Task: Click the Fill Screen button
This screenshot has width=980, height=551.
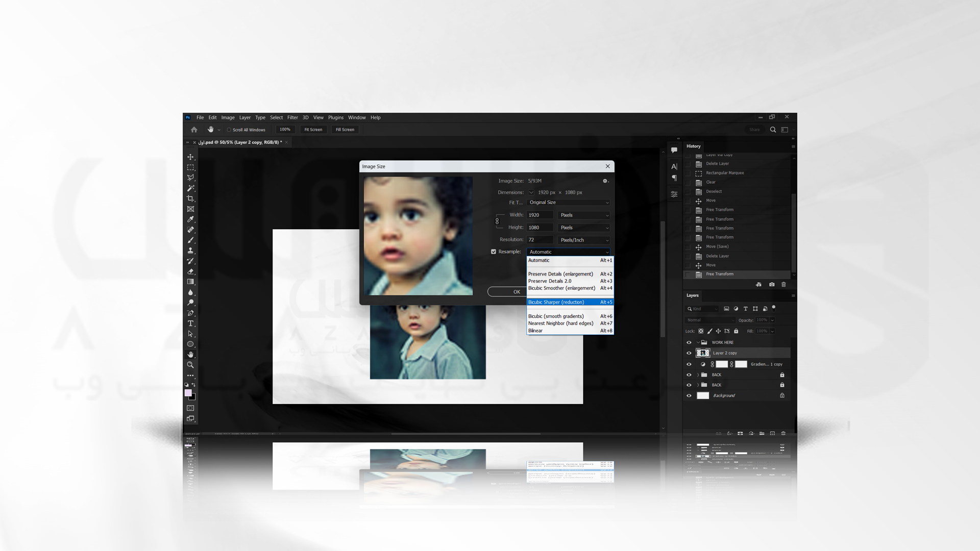Action: point(345,130)
